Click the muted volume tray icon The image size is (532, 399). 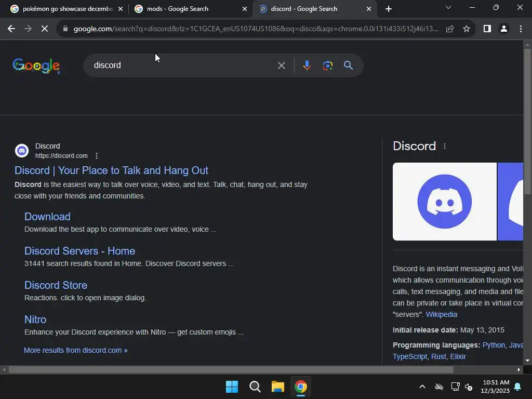tap(469, 387)
